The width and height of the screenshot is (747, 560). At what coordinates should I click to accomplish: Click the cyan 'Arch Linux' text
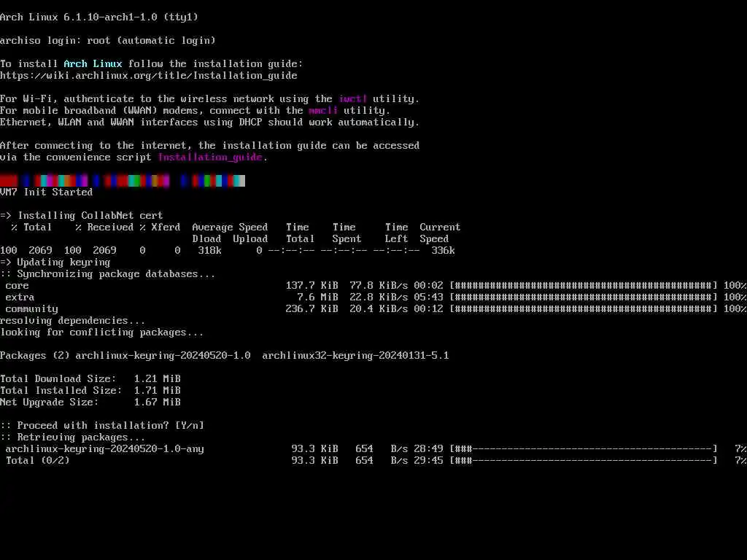(93, 64)
